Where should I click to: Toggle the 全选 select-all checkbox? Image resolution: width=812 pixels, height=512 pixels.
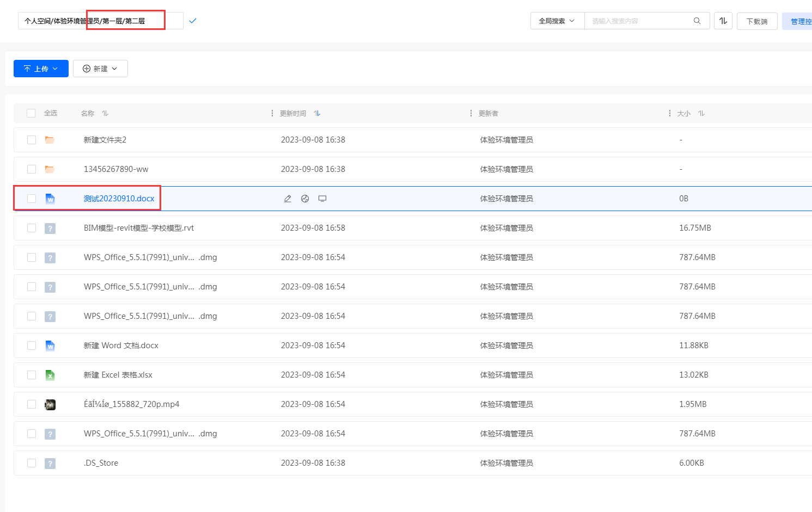tap(31, 113)
